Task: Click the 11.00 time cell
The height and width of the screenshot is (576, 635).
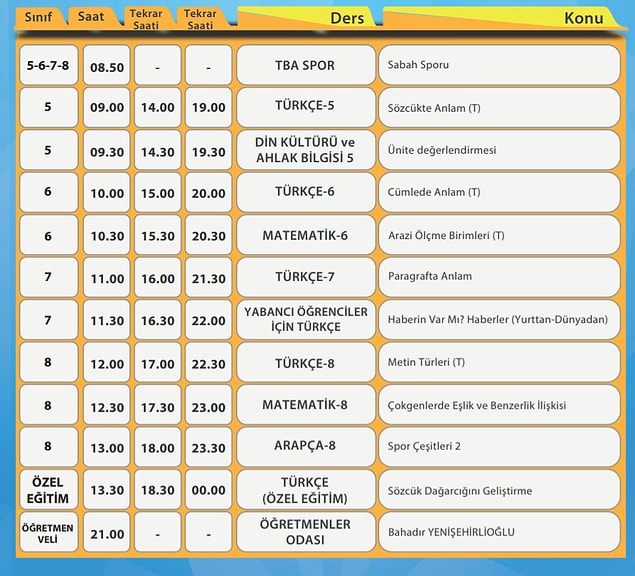Action: coord(107,277)
